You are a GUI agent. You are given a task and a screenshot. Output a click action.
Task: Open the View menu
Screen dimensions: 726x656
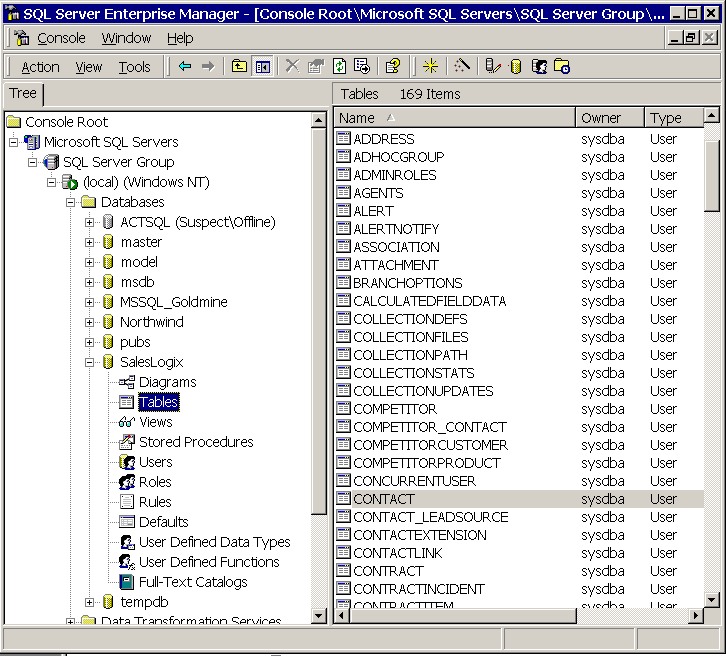(89, 67)
